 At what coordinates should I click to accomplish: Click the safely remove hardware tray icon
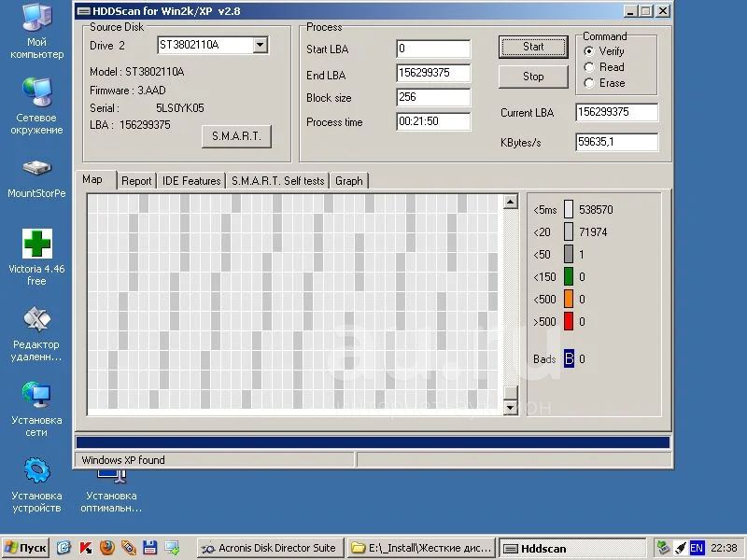click(663, 548)
